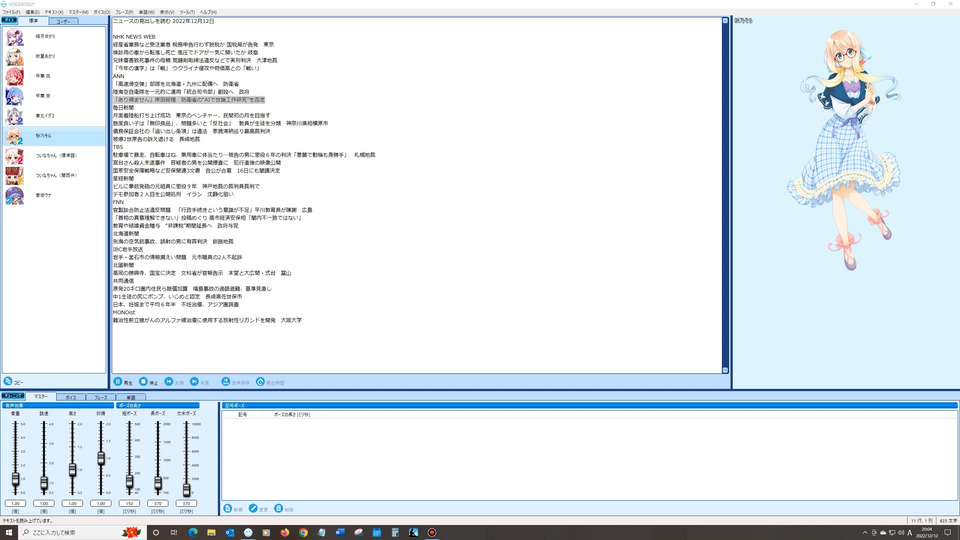Screen dimensions: 960x540
Task: Click the 抑揚 intonation slider handle
Action: pos(101,458)
